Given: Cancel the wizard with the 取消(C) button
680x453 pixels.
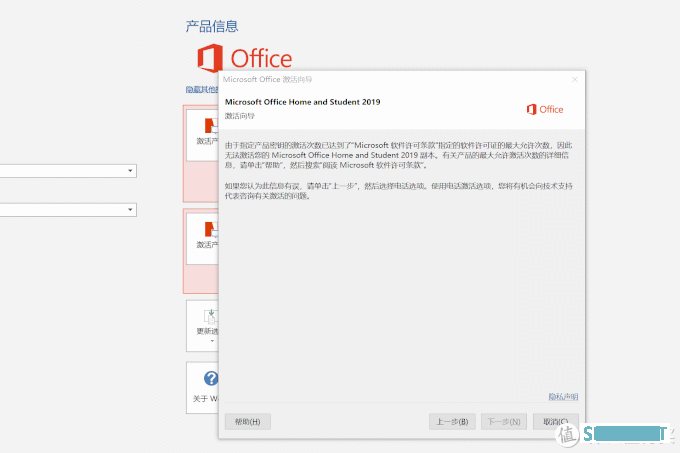Looking at the screenshot, I should (x=556, y=421).
